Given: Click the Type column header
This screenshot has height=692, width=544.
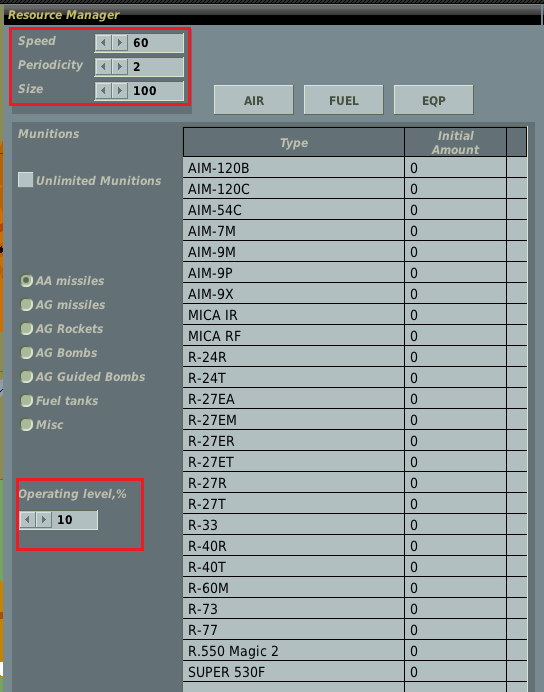Looking at the screenshot, I should tap(294, 143).
